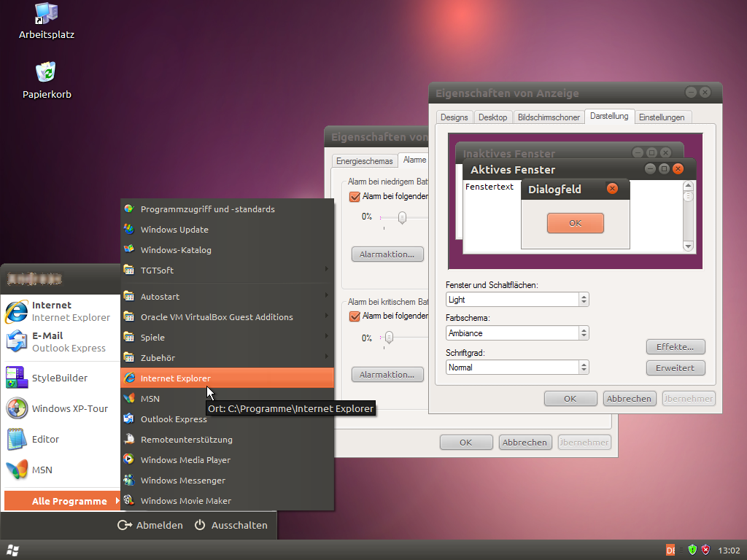The width and height of the screenshot is (747, 560).
Task: Toggle low battery alarm checkbox
Action: [x=355, y=197]
